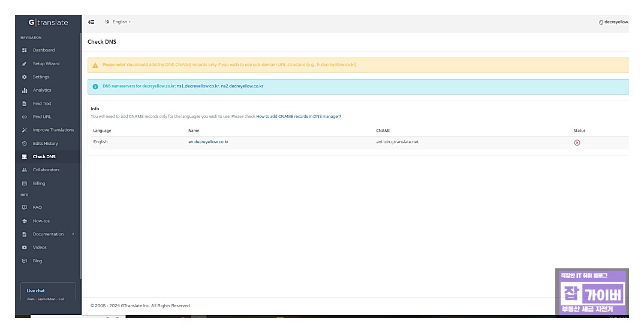Click the Find Text document icon

click(24, 104)
